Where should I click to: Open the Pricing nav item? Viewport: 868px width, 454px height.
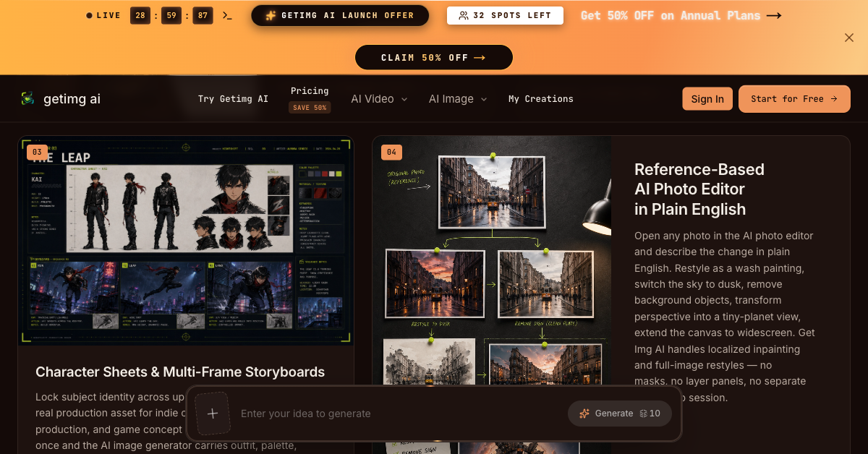310,91
